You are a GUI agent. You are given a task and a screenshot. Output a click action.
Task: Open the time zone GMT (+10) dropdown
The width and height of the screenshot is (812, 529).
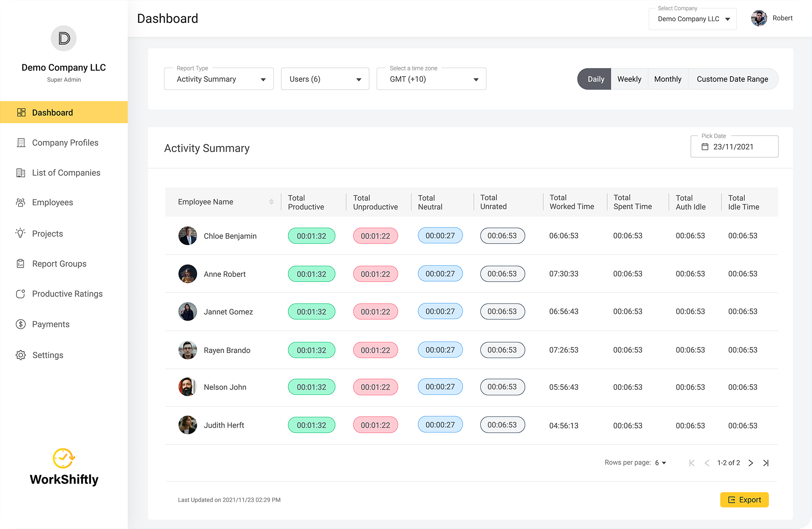pyautogui.click(x=431, y=79)
